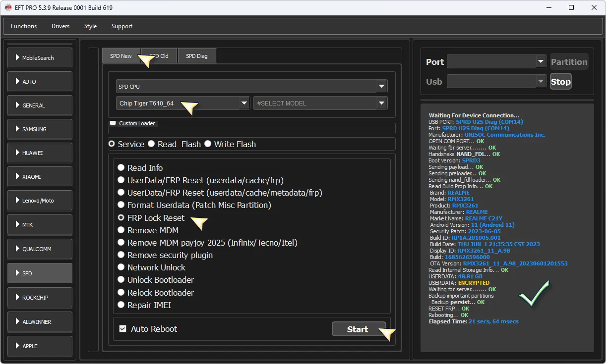Select the HUAWEI brand module
Screen dimensions: 606x364
point(40,153)
